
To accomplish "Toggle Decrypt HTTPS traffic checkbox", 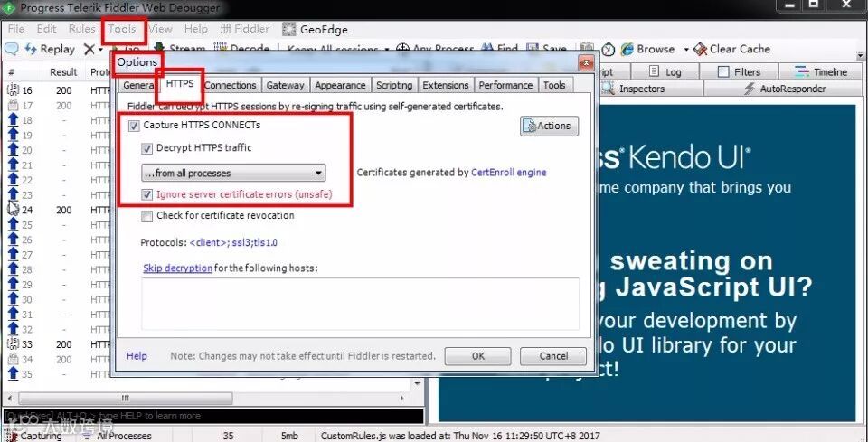I will 146,149.
